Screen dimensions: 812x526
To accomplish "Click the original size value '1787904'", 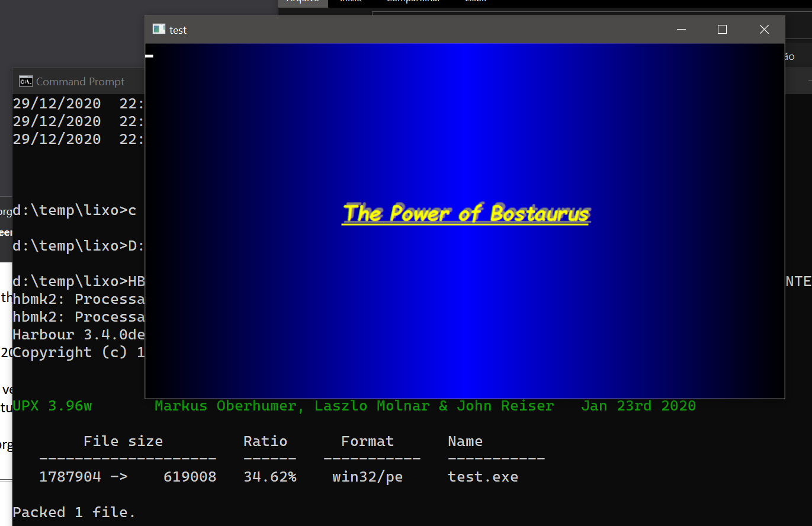I will pyautogui.click(x=70, y=477).
